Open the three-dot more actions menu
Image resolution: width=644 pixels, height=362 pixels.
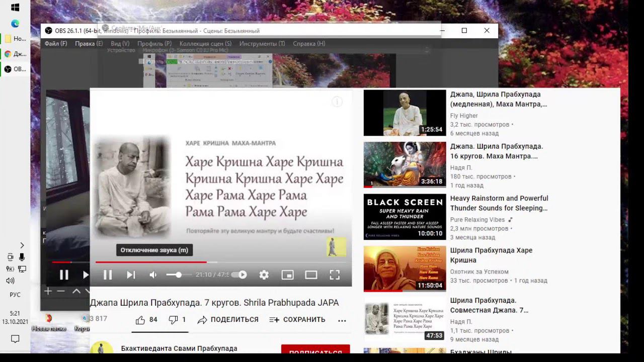pyautogui.click(x=342, y=320)
